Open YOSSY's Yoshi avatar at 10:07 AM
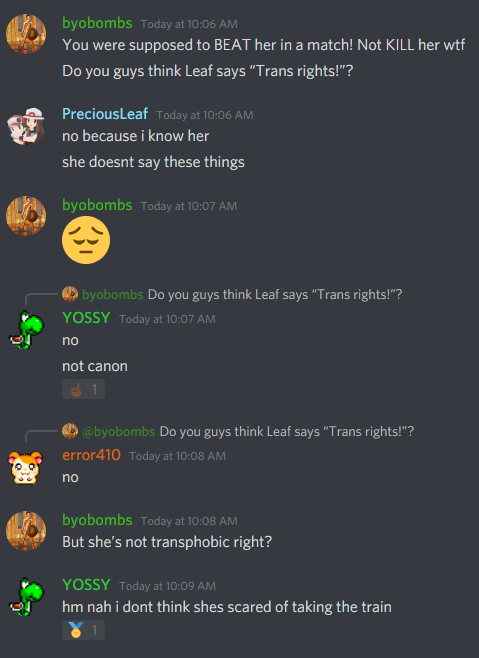The height and width of the screenshot is (658, 479). click(26, 330)
